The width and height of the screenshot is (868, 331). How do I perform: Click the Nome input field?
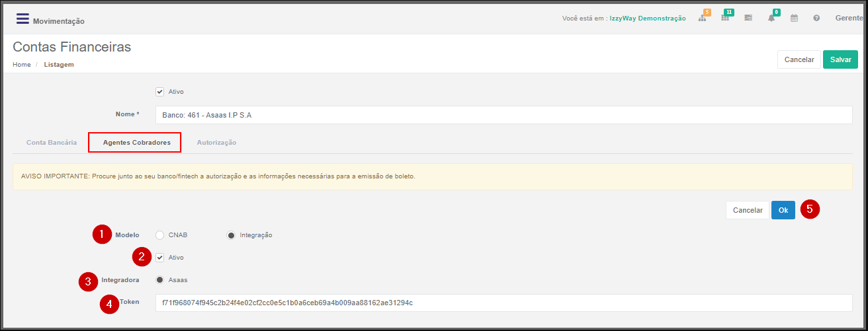point(504,115)
